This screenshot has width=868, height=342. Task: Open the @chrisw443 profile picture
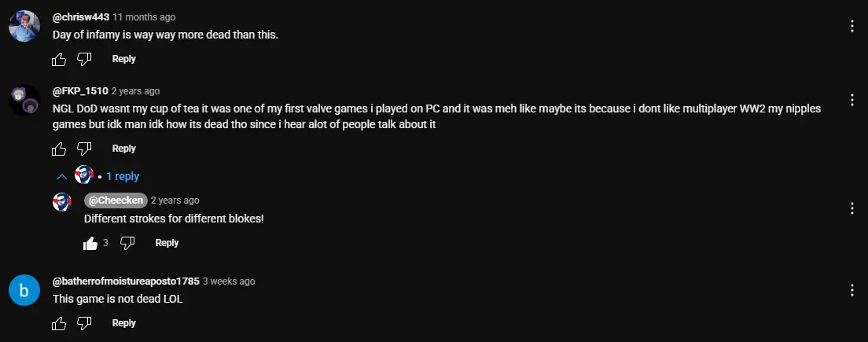[x=24, y=26]
